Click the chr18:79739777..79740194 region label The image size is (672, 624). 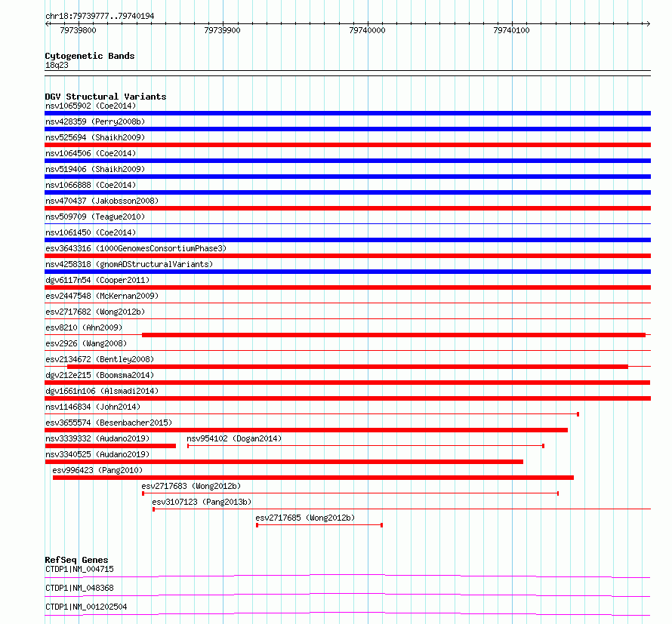(x=100, y=17)
